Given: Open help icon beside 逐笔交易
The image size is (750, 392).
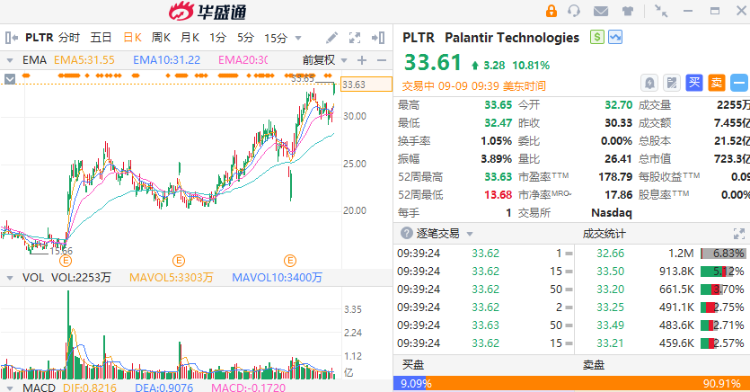Looking at the screenshot, I should pyautogui.click(x=406, y=233).
